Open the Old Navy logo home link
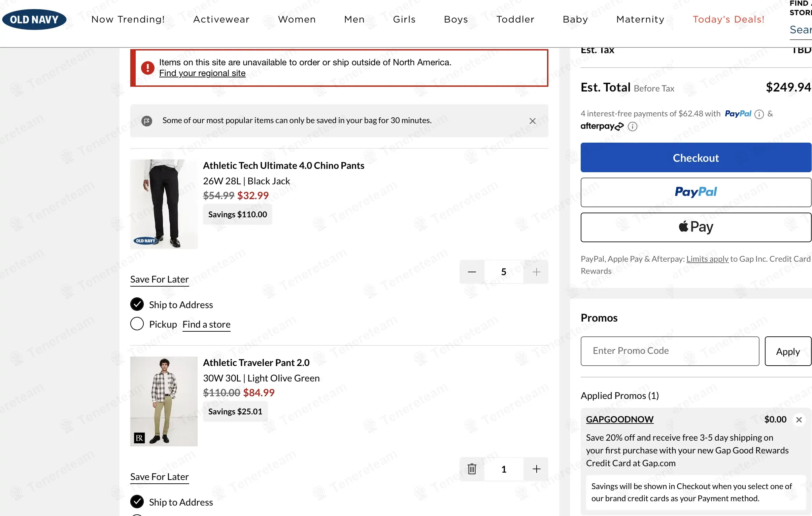This screenshot has width=812, height=516. coord(34,19)
